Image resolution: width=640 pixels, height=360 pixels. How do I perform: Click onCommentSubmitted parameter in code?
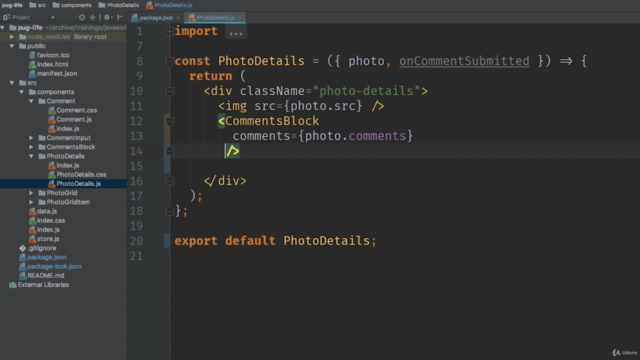[464, 61]
